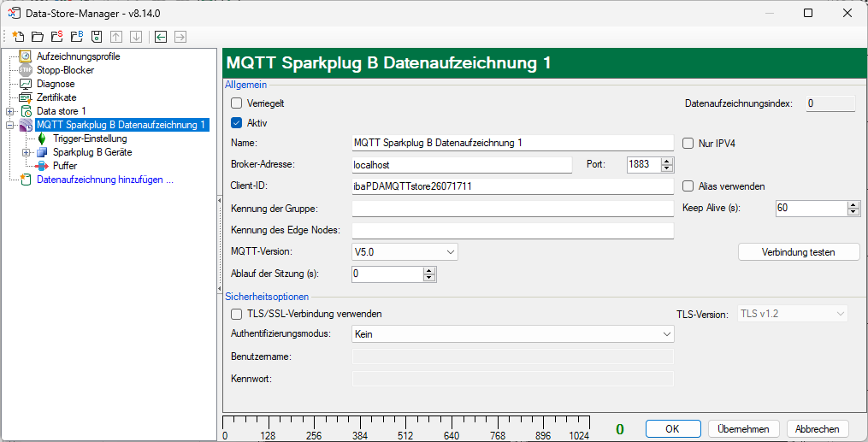Image resolution: width=868 pixels, height=442 pixels.
Task: Click the move down arrow toolbar icon
Action: pos(136,37)
